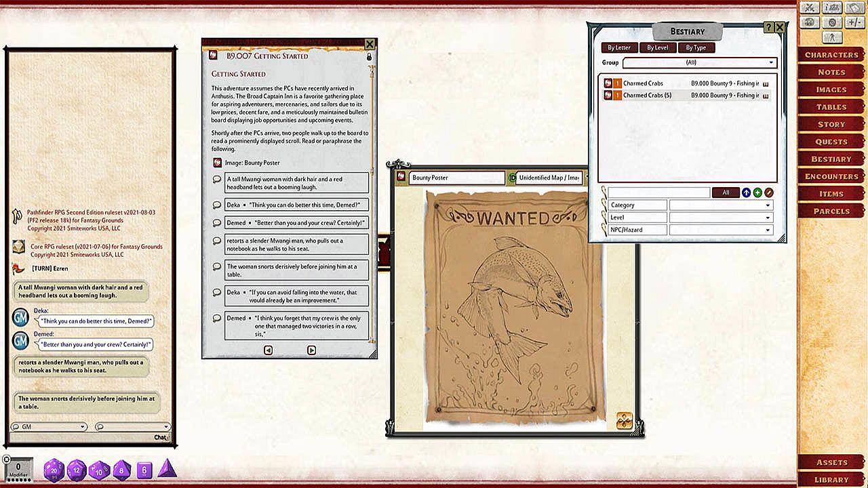
Task: Open the Parcels sidebar tab
Action: (831, 211)
